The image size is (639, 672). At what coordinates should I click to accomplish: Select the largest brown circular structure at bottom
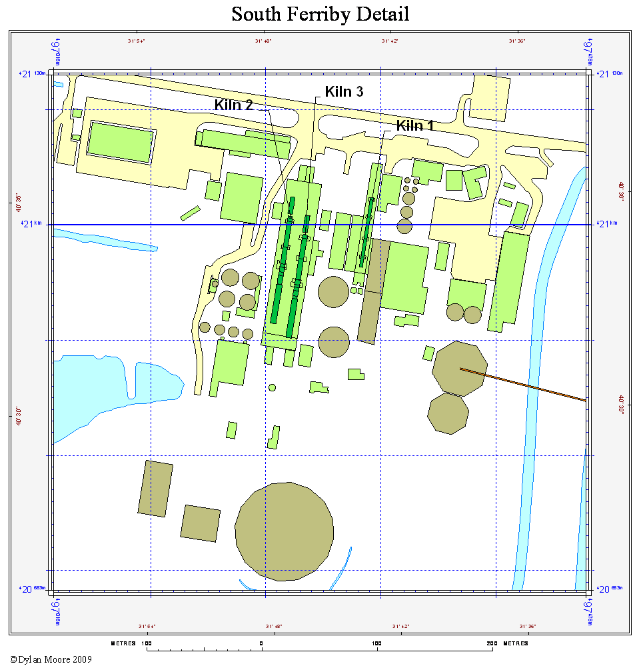coord(285,531)
